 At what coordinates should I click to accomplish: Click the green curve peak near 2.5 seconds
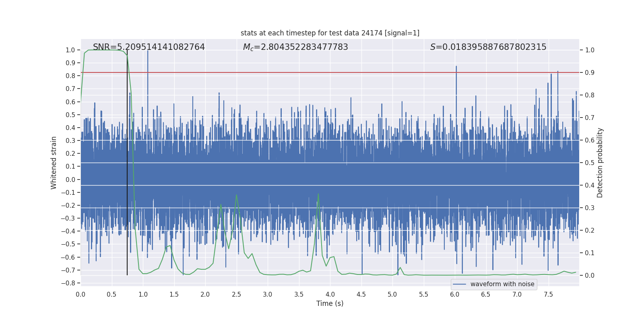236,195
